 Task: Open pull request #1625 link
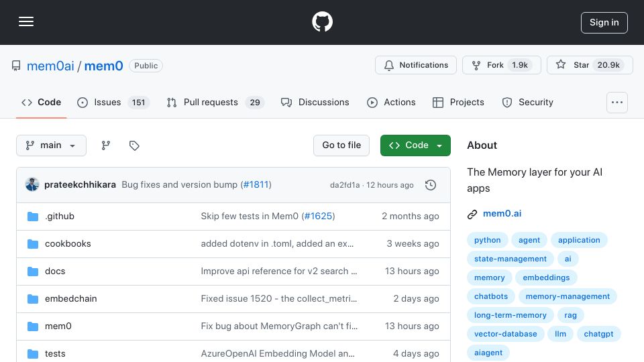318,217
